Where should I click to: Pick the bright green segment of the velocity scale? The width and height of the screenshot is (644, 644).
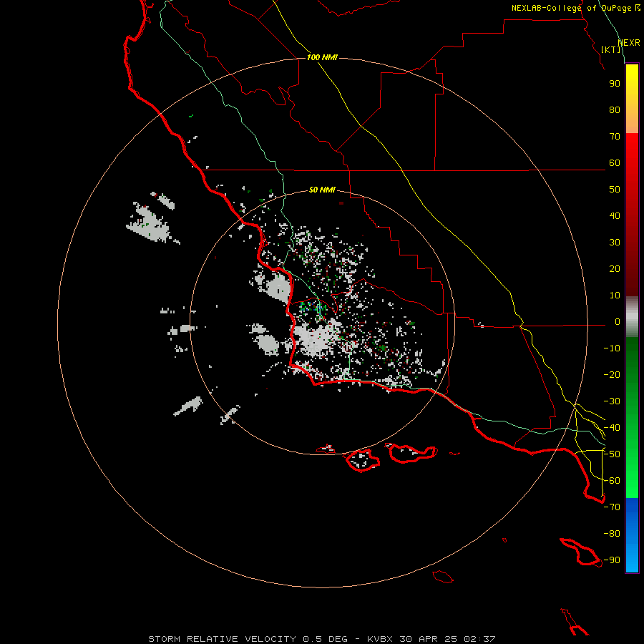632,481
